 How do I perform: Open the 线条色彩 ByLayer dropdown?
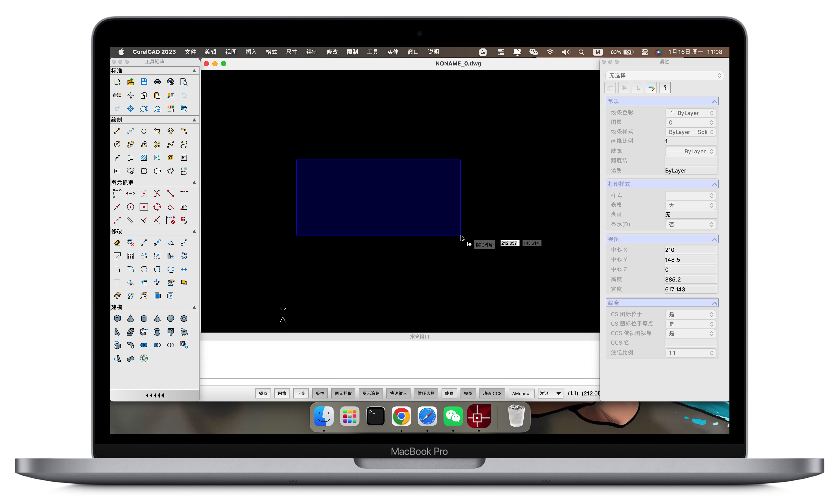coord(691,113)
